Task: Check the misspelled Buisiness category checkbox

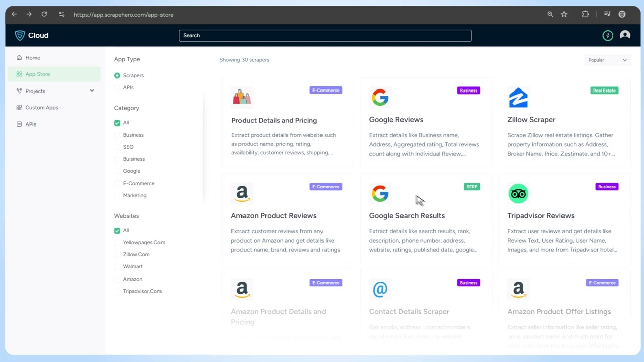Action: (117, 159)
